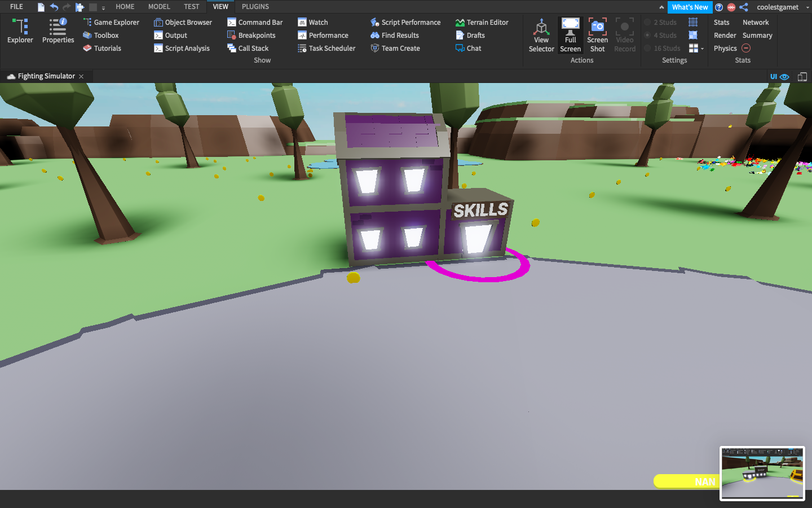Screen dimensions: 812x508
Task: Open Game Explorer
Action: pyautogui.click(x=111, y=22)
